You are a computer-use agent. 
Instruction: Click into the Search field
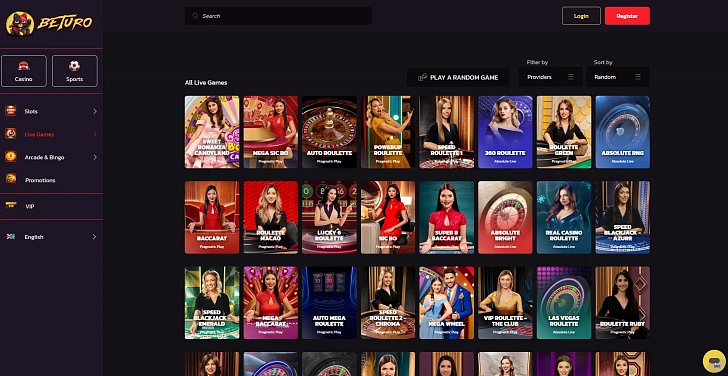279,16
